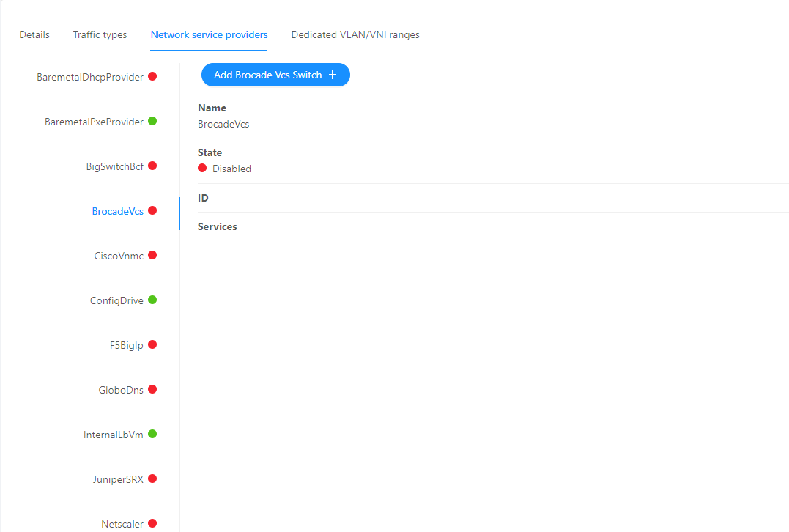The height and width of the screenshot is (532, 789).
Task: Click red status dot beside GloboDns
Action: click(152, 389)
